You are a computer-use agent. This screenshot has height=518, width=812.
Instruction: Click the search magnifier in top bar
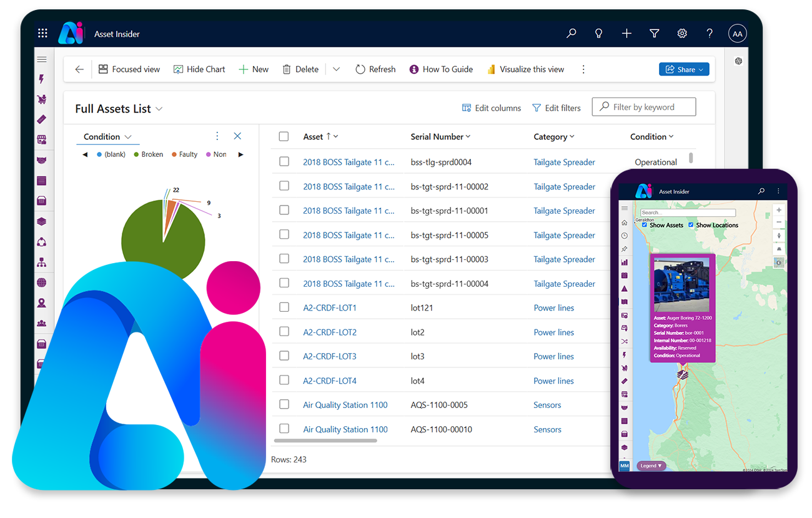point(571,34)
